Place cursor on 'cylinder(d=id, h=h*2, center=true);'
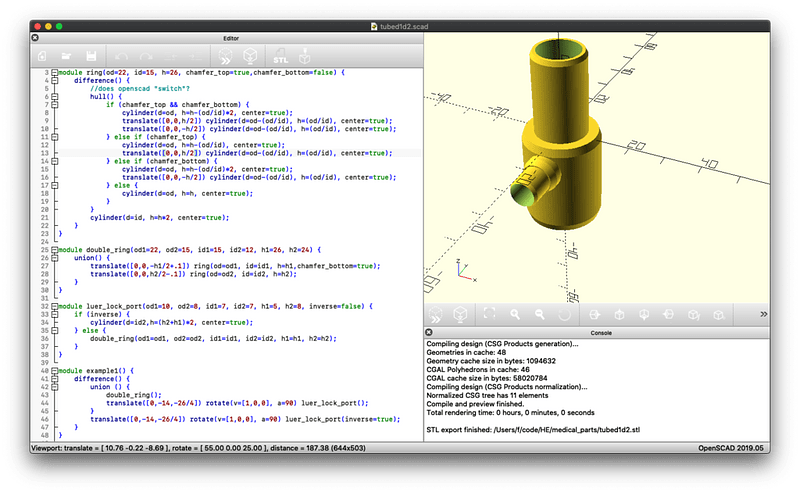 (160, 217)
